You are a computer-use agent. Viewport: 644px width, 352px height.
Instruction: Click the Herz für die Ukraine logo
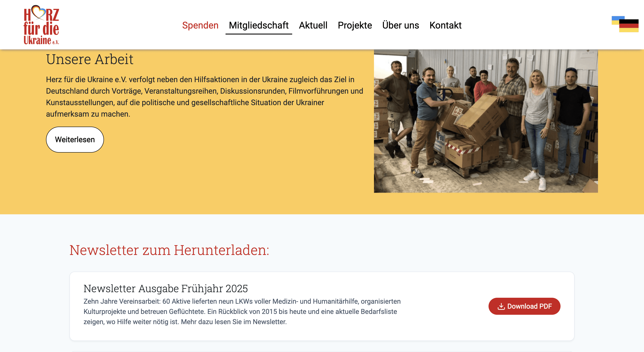click(41, 25)
